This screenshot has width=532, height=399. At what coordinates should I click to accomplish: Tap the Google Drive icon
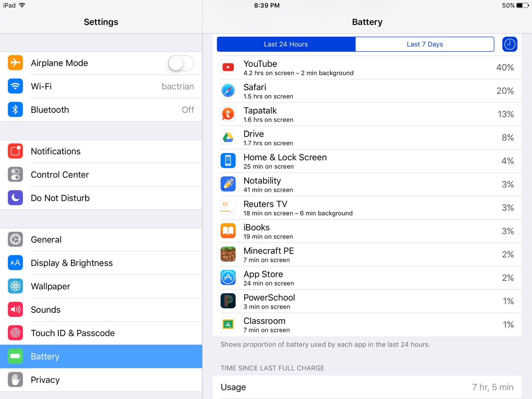pos(228,138)
